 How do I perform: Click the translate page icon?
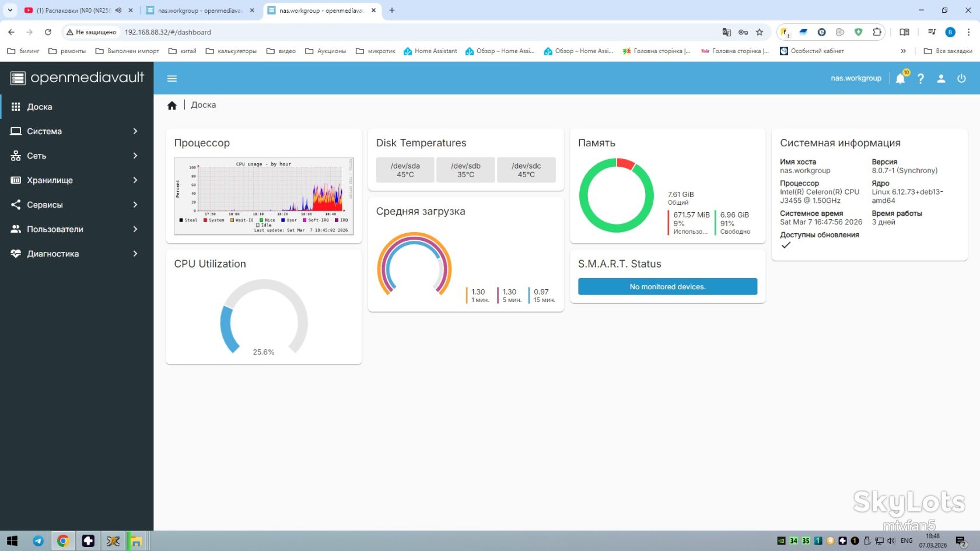(x=726, y=32)
